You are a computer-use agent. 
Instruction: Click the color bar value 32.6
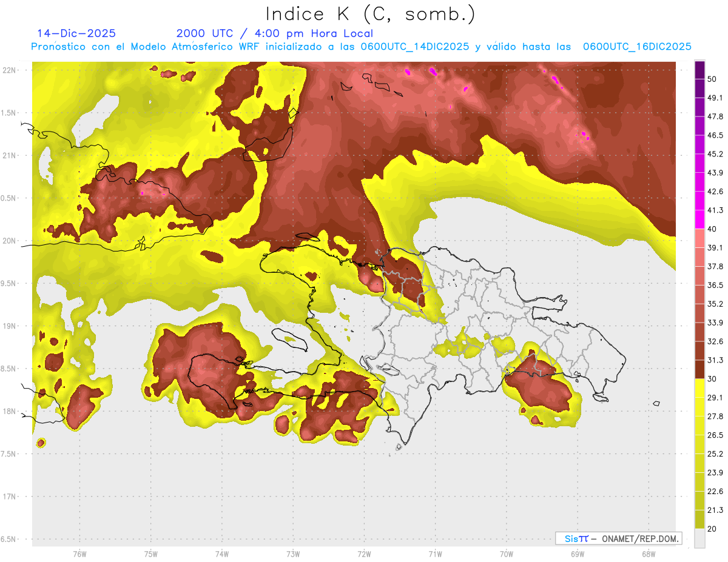coord(715,341)
